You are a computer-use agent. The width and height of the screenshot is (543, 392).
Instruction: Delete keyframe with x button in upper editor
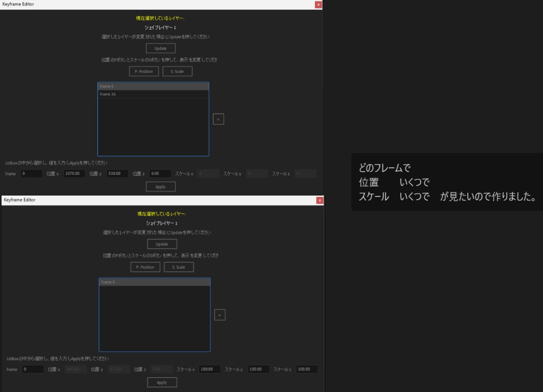click(x=218, y=119)
